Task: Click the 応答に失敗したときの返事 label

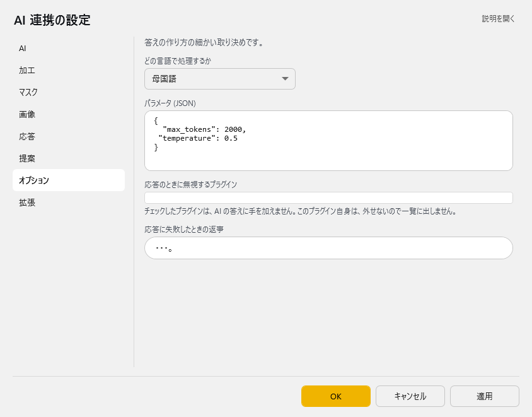Action: tap(184, 229)
